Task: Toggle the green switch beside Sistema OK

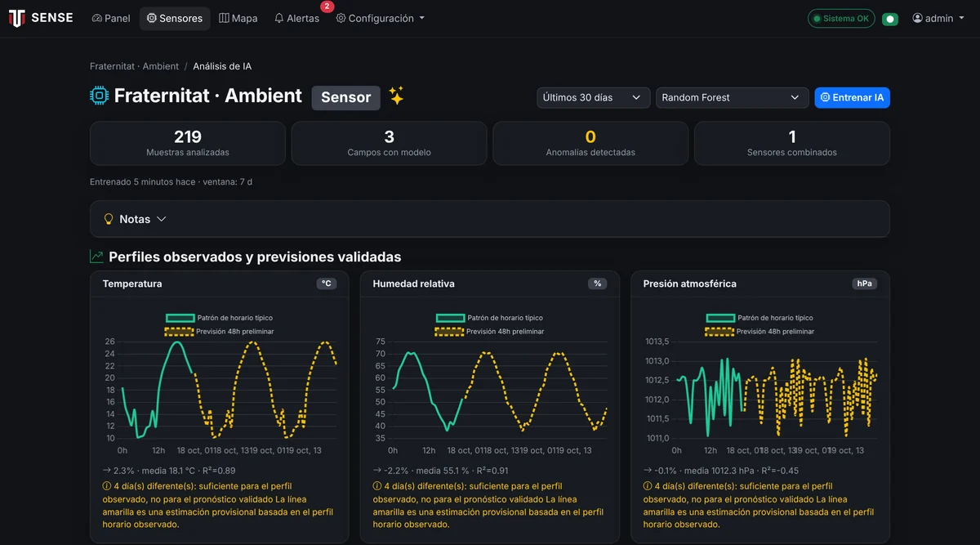Action: coord(890,19)
